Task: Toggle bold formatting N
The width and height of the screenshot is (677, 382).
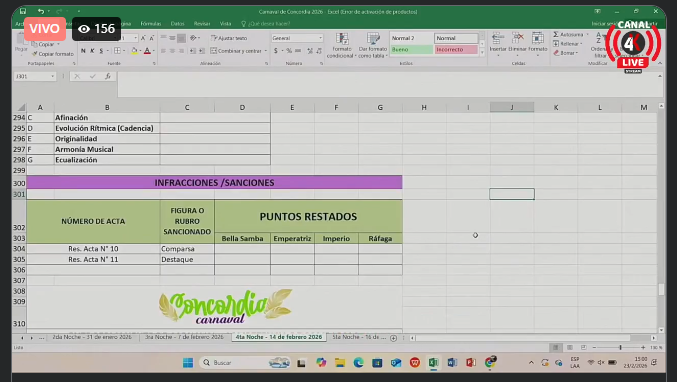Action: [x=83, y=51]
